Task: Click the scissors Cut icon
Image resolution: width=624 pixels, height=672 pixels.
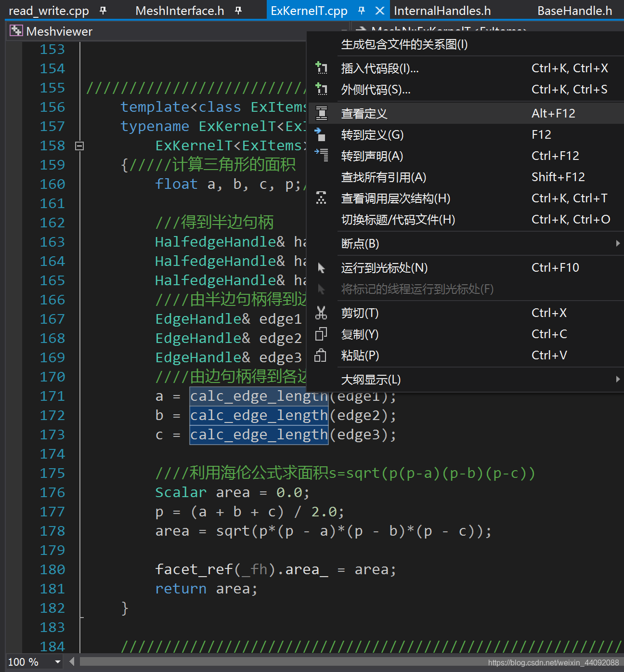Action: (x=321, y=313)
